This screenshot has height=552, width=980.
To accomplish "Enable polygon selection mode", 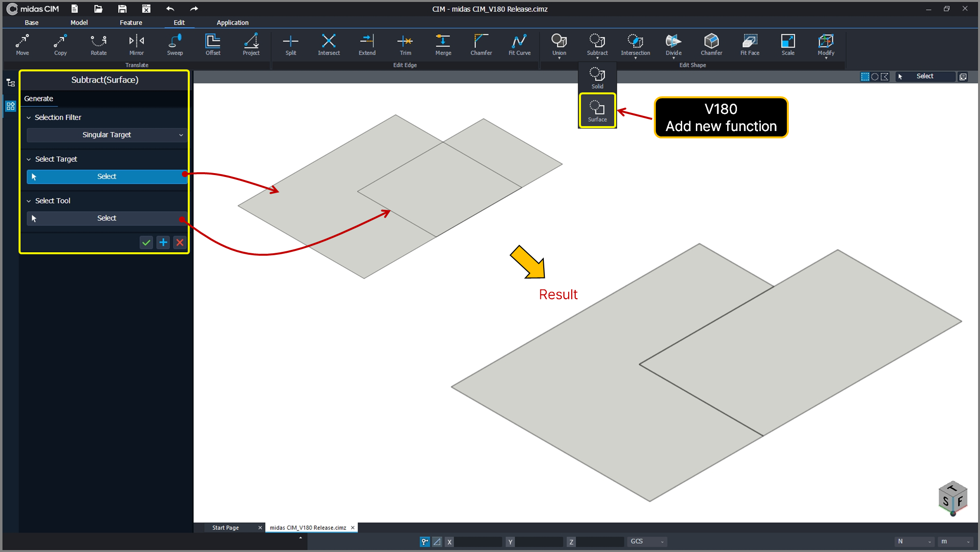I will tap(885, 76).
